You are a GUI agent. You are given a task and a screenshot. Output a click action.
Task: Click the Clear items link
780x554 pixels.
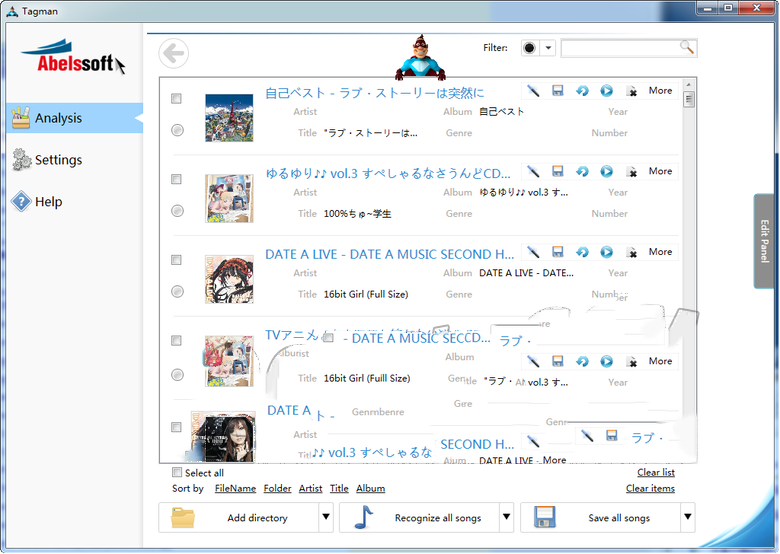click(650, 488)
